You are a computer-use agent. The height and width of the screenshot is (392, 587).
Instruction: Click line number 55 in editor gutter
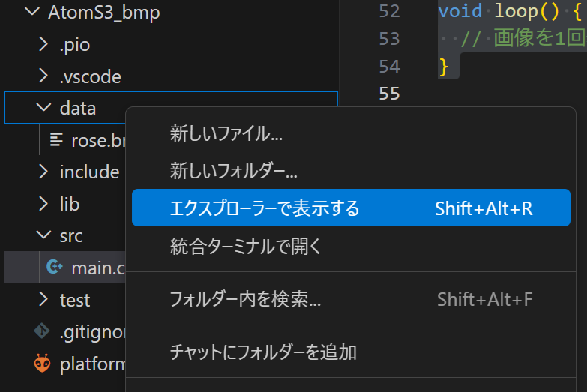(389, 94)
